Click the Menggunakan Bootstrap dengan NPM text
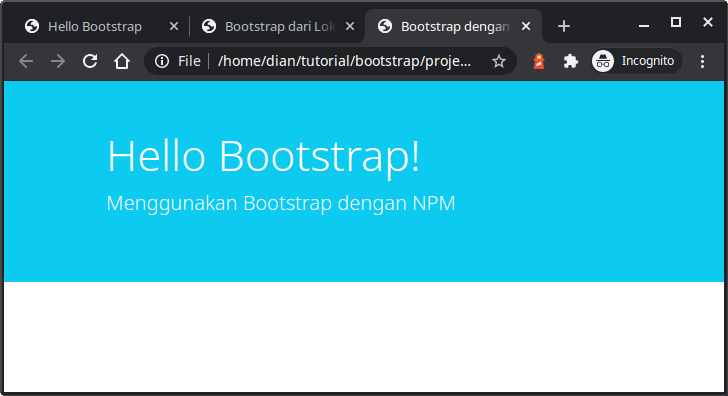The image size is (728, 396). coord(281,203)
